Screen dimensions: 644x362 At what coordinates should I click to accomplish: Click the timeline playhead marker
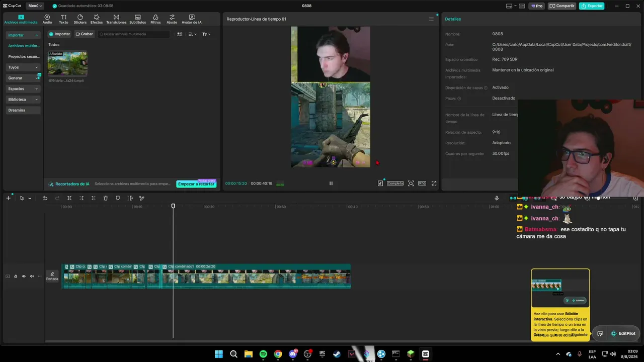pos(173,206)
